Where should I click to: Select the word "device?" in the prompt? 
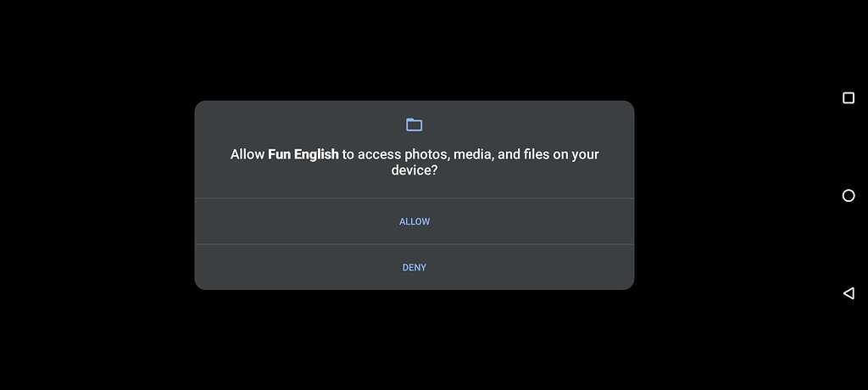[414, 170]
